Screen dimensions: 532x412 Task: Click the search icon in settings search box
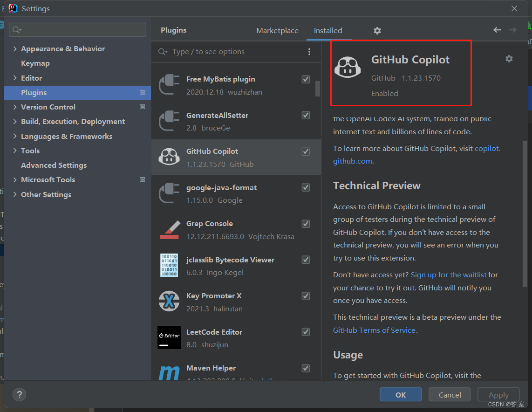click(16, 30)
